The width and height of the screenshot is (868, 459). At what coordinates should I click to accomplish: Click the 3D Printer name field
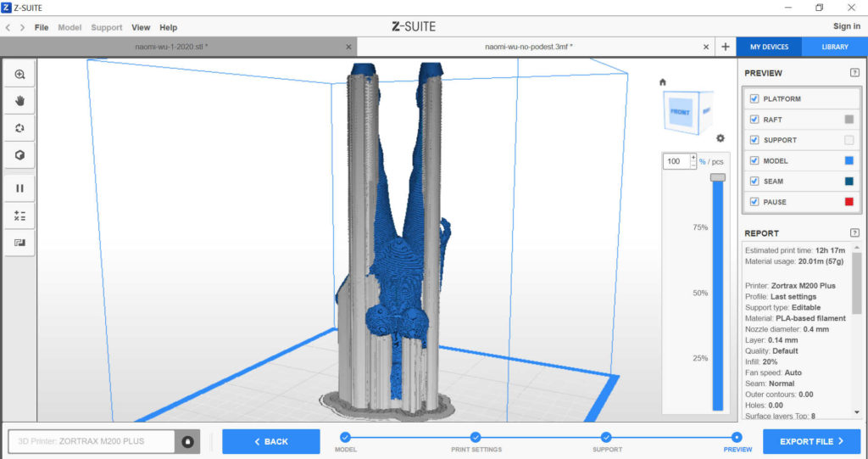(92, 441)
